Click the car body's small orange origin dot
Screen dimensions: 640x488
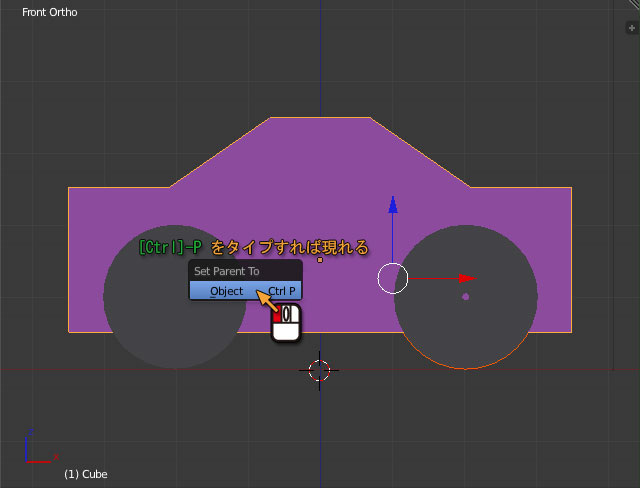(x=320, y=260)
